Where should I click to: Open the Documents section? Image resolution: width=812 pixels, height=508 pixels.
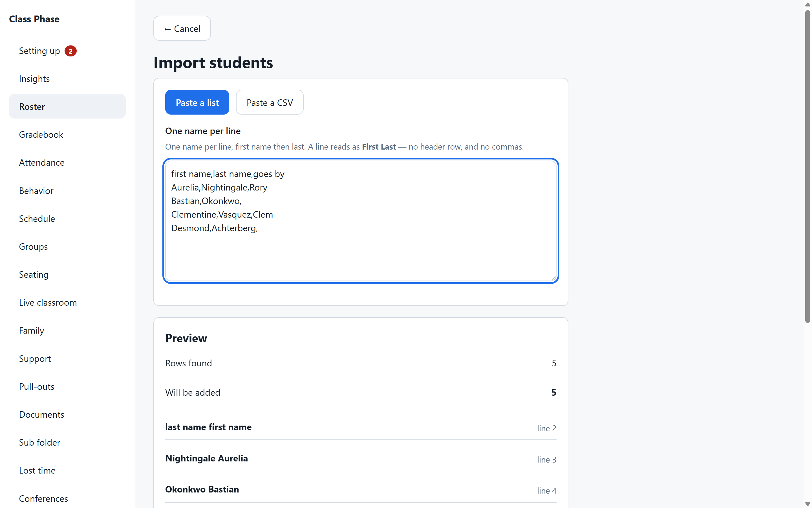pos(67,414)
